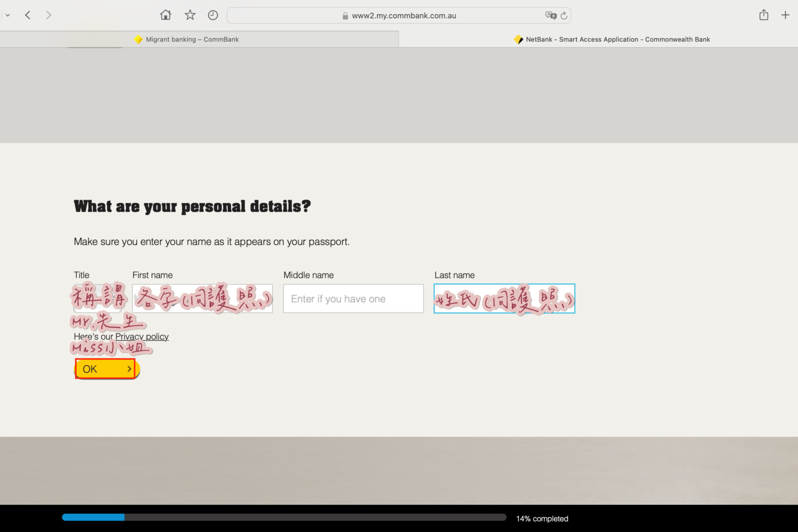Click the browser back arrow
798x532 pixels.
(x=28, y=15)
